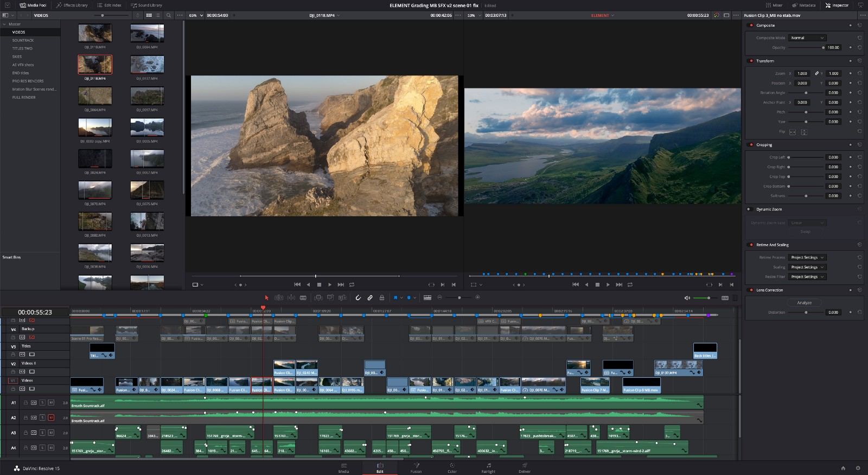Viewport: 868px width, 475px height.
Task: Switch to the Color page
Action: pyautogui.click(x=452, y=468)
